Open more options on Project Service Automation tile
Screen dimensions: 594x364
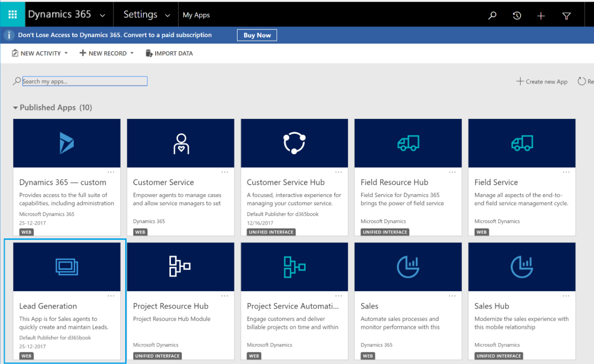pos(338,296)
